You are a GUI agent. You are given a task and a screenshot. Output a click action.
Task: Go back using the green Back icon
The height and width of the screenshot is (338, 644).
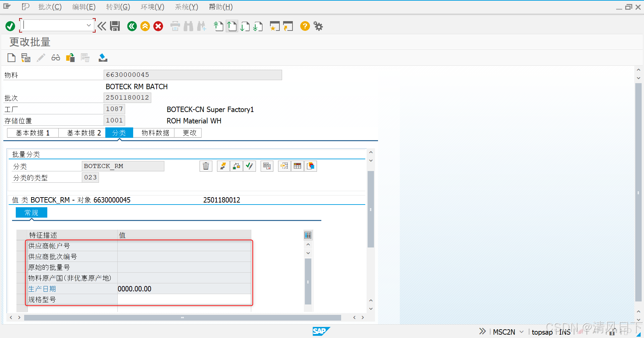coord(132,26)
